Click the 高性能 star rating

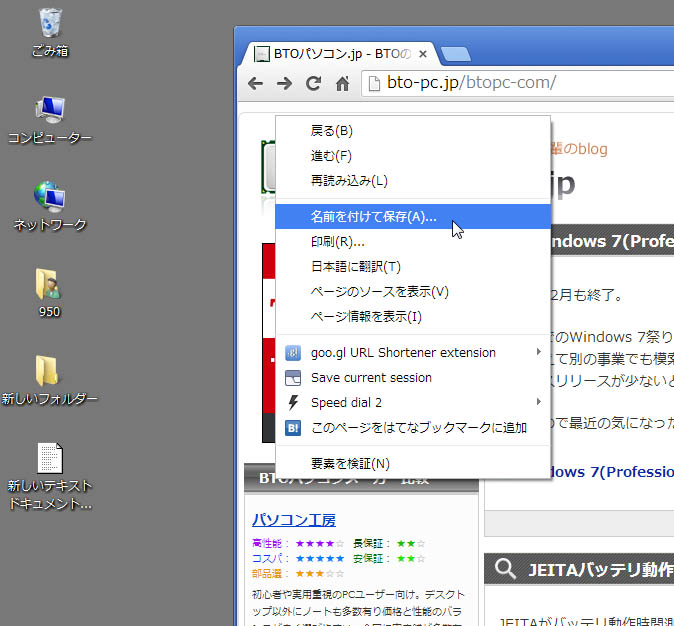[x=320, y=543]
